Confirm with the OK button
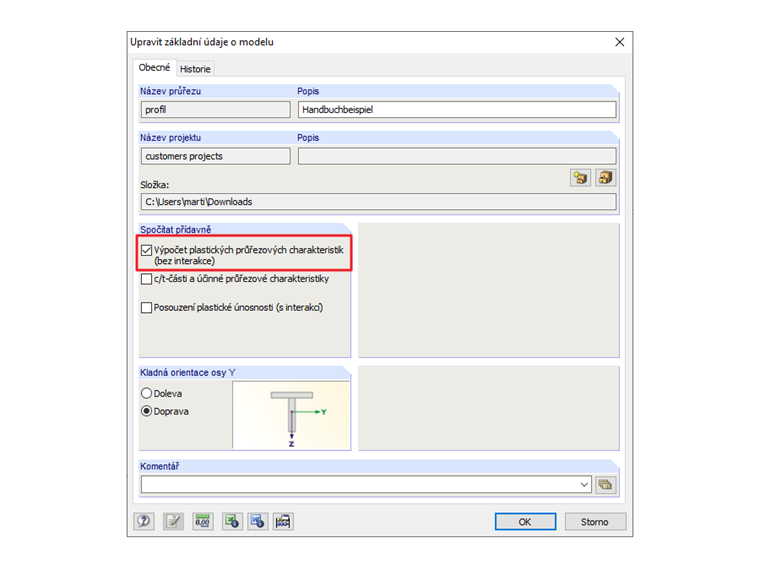 click(525, 522)
